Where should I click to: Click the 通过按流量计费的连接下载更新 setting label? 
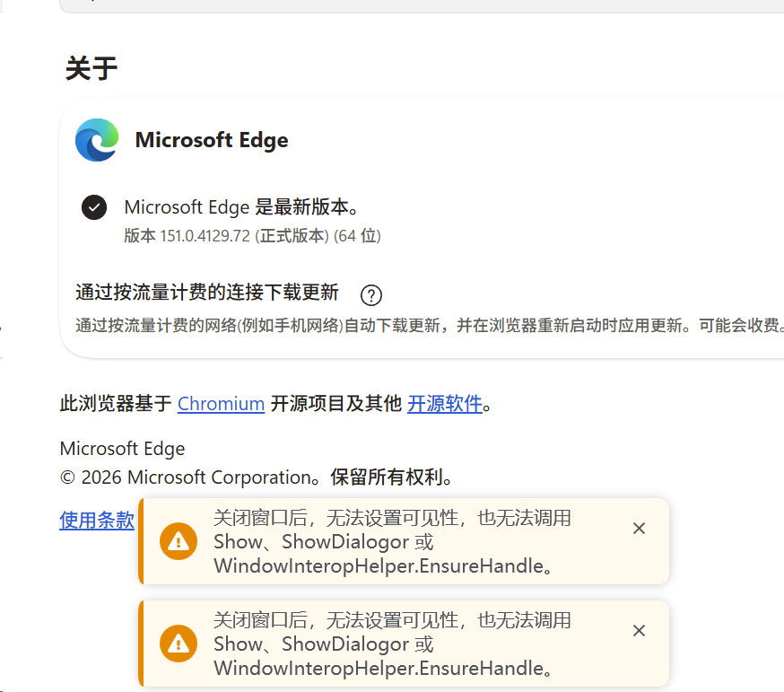207,293
